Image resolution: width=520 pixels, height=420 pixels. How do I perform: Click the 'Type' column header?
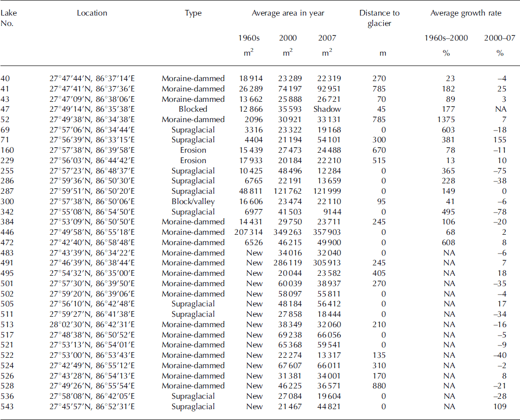[x=193, y=13]
